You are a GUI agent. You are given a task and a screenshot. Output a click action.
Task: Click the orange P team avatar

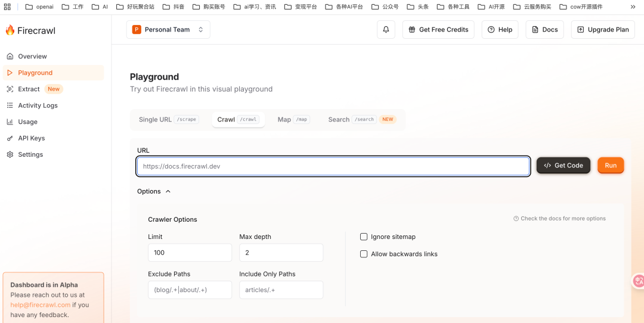point(137,30)
